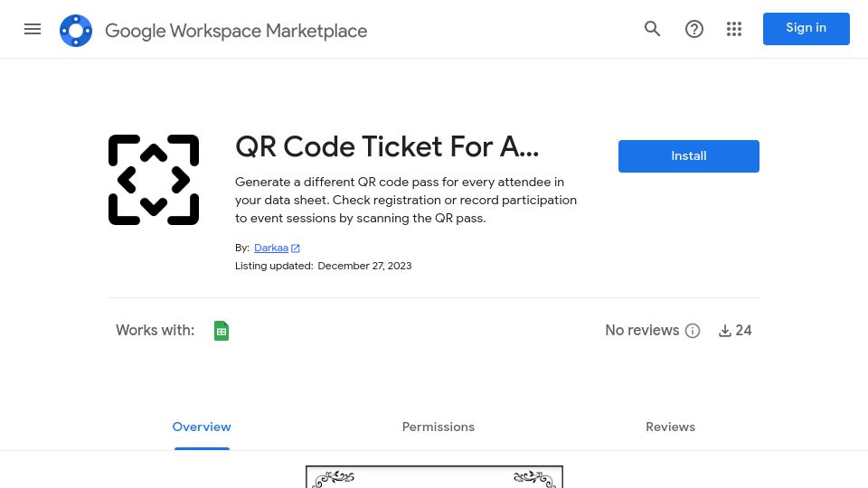868x488 pixels.
Task: Click the 24 installs number
Action: 743,331
